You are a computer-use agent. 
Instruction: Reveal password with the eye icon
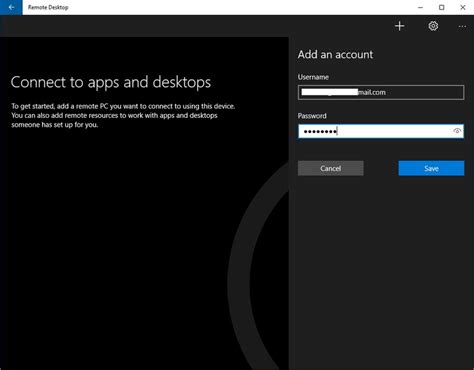click(x=457, y=131)
